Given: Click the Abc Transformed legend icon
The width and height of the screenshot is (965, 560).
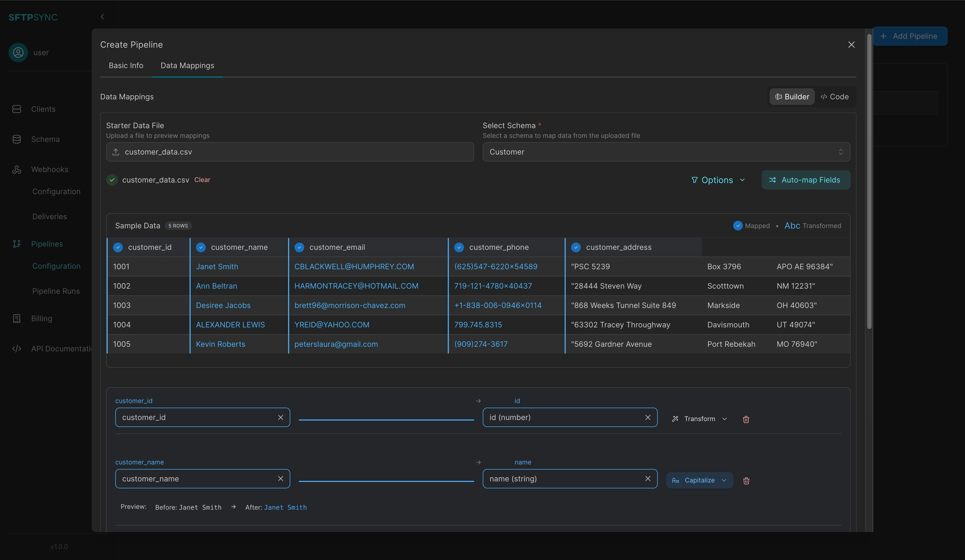Looking at the screenshot, I should (x=792, y=226).
